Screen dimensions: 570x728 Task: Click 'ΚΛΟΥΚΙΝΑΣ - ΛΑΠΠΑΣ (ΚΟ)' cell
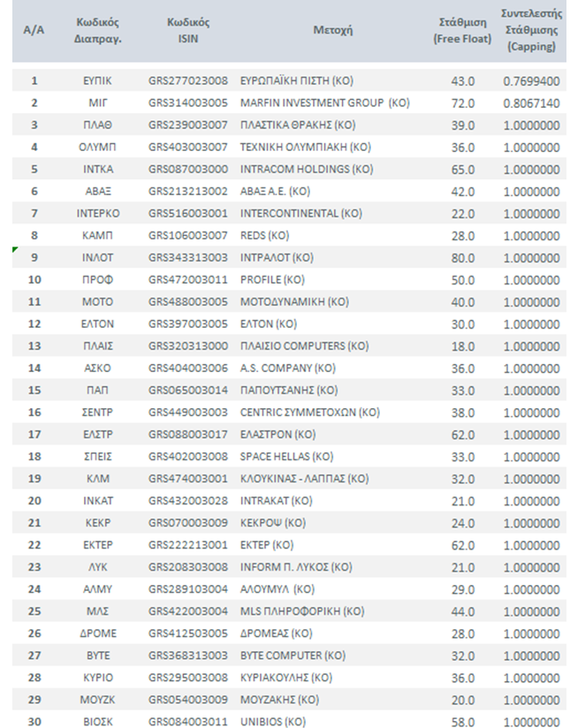point(304,479)
